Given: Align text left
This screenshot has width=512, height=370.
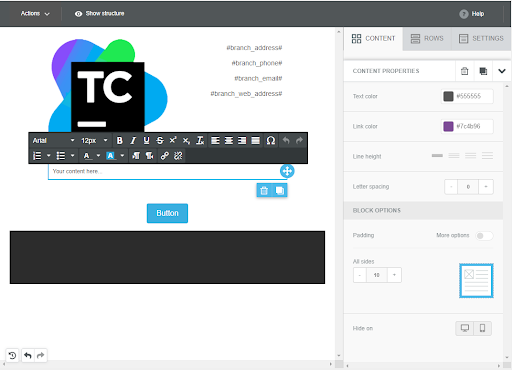Looking at the screenshot, I should coord(215,141).
